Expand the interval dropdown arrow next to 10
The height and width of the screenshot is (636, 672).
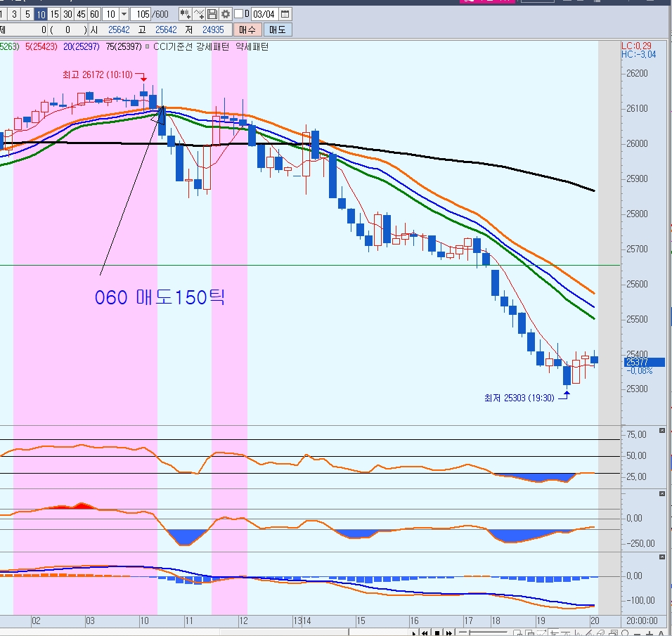(124, 14)
